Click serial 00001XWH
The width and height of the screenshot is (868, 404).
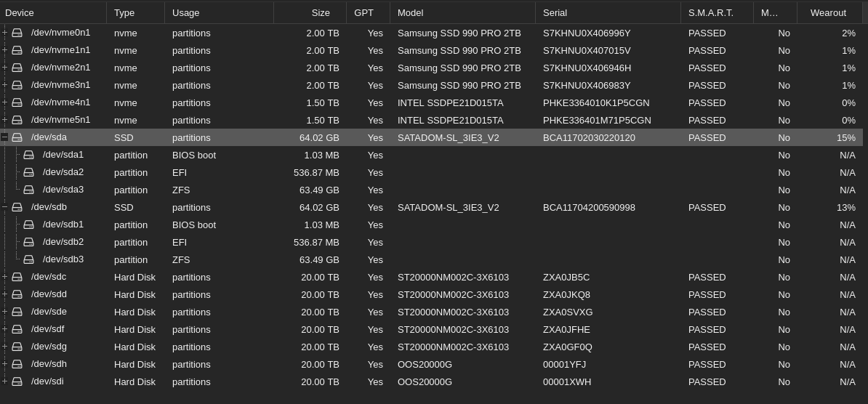pos(567,382)
